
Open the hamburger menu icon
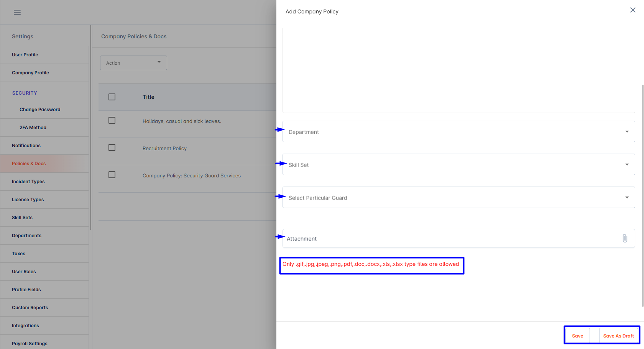[x=17, y=12]
